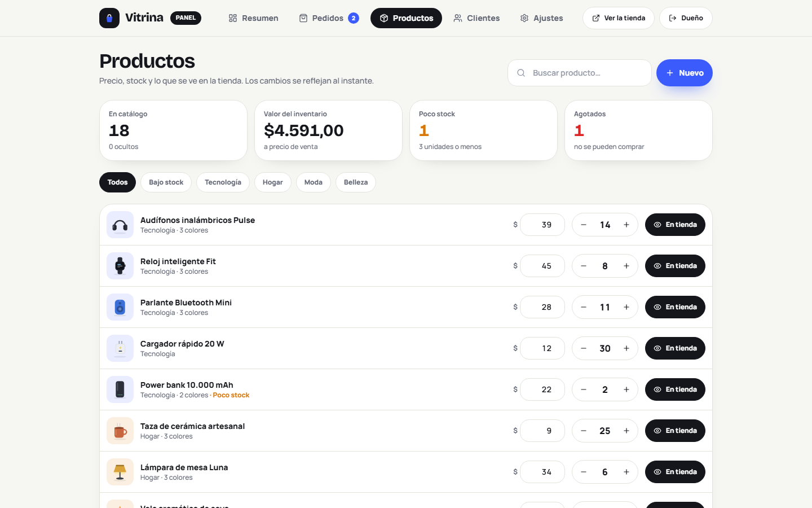Screen dimensions: 812x508
Task: Click the Audífonos inalámbricos Pulse headphones thumbnail
Action: (x=120, y=225)
